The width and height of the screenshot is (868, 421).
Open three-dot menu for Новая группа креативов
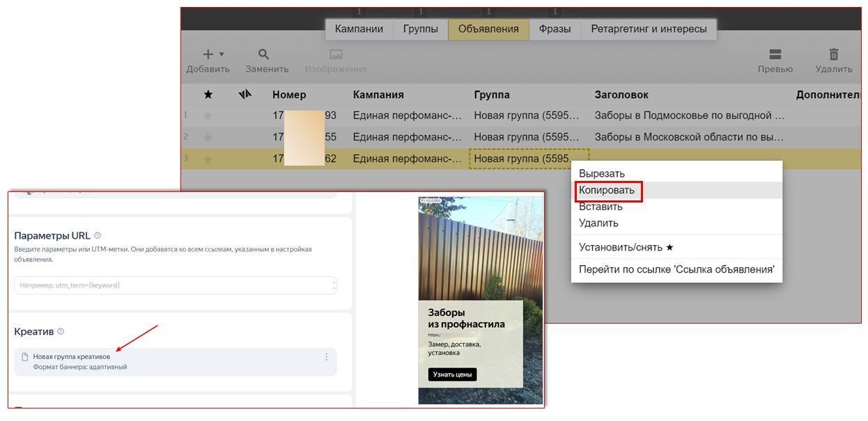pos(326,357)
